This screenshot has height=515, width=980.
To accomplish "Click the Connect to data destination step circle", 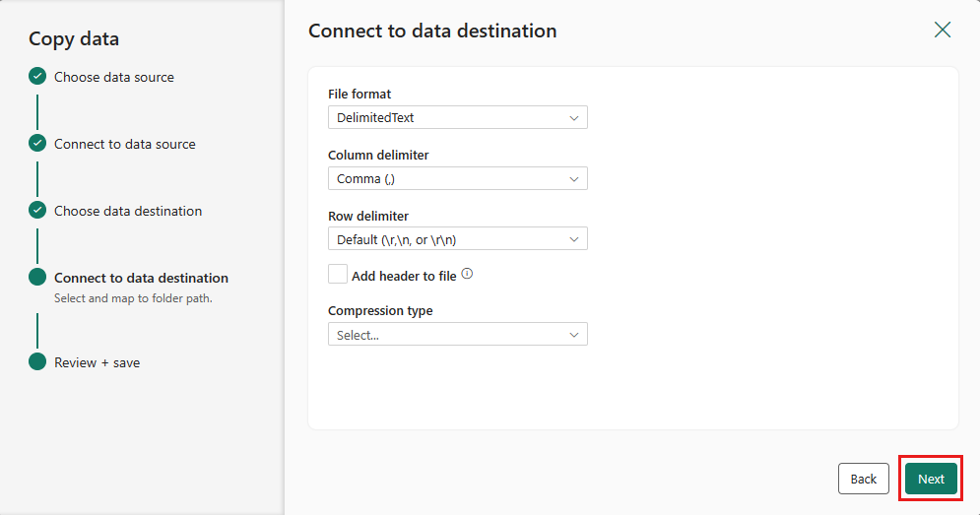I will coord(37,278).
